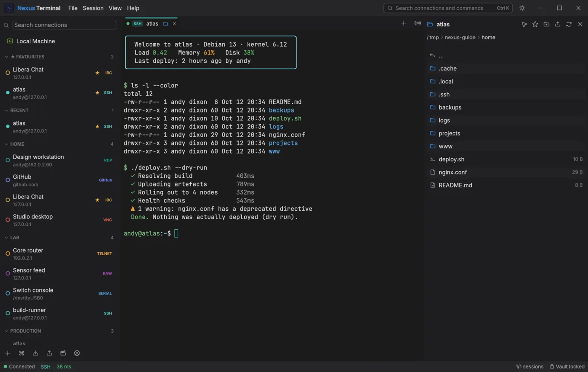The height and width of the screenshot is (372, 588).
Task: Click the export (upload) icon in the sidebar footer
Action: [49, 353]
